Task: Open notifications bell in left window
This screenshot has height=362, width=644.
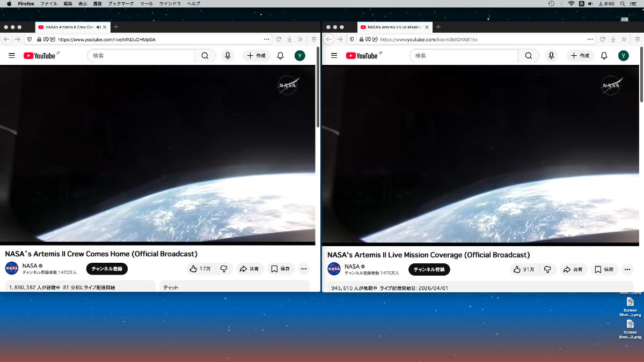Action: (280, 56)
